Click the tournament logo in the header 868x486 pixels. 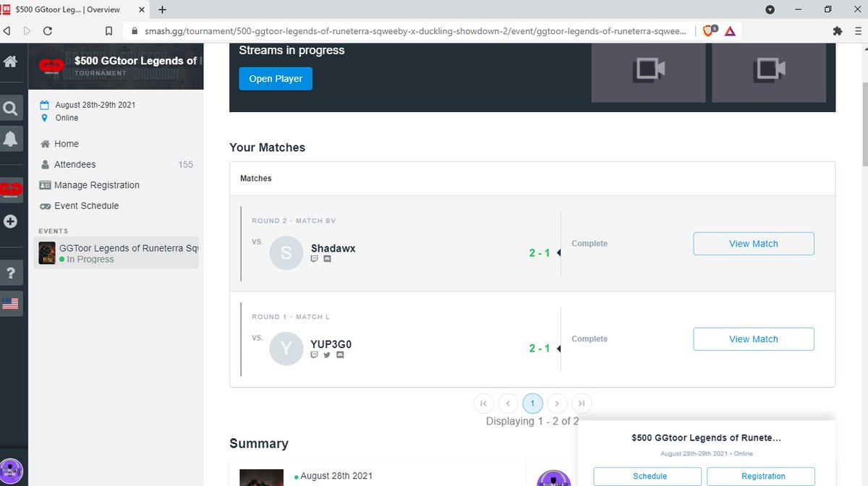click(x=52, y=65)
